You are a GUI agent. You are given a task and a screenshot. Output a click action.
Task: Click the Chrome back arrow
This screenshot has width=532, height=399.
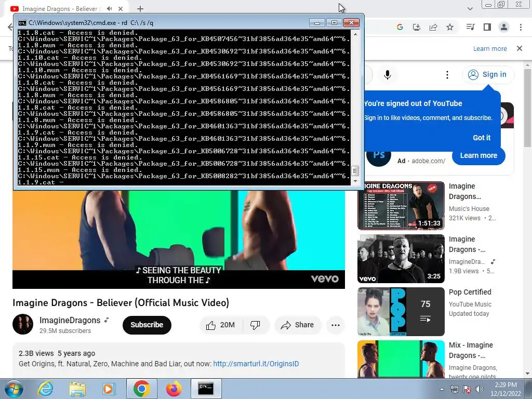(10, 27)
